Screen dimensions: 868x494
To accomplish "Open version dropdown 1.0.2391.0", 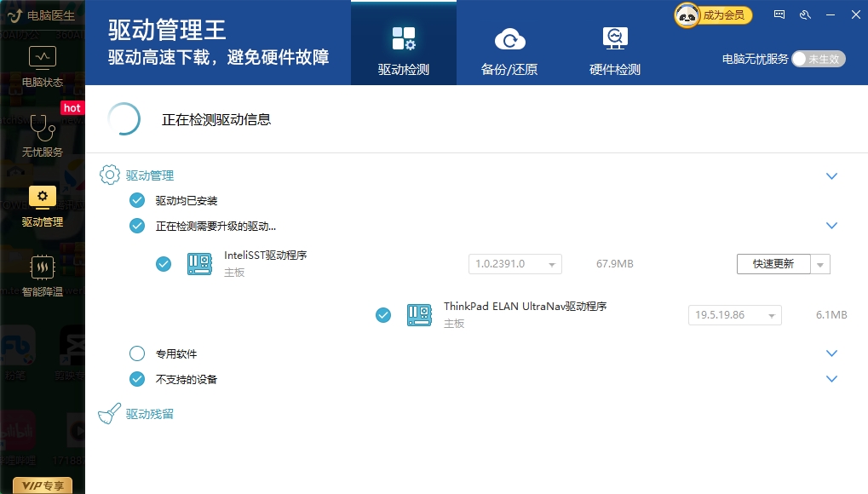I will pos(515,264).
